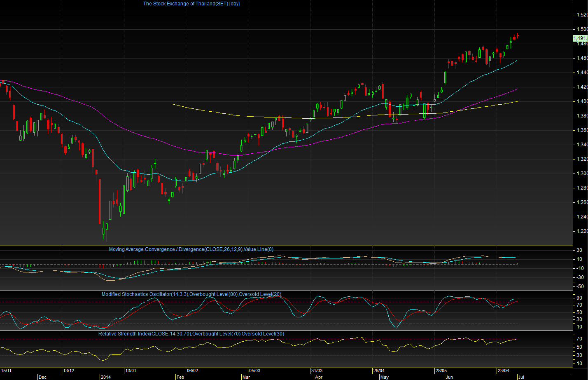This screenshot has width=588, height=380.
Task: Click the '28/05' date label on the time axis
Action: [x=441, y=370]
